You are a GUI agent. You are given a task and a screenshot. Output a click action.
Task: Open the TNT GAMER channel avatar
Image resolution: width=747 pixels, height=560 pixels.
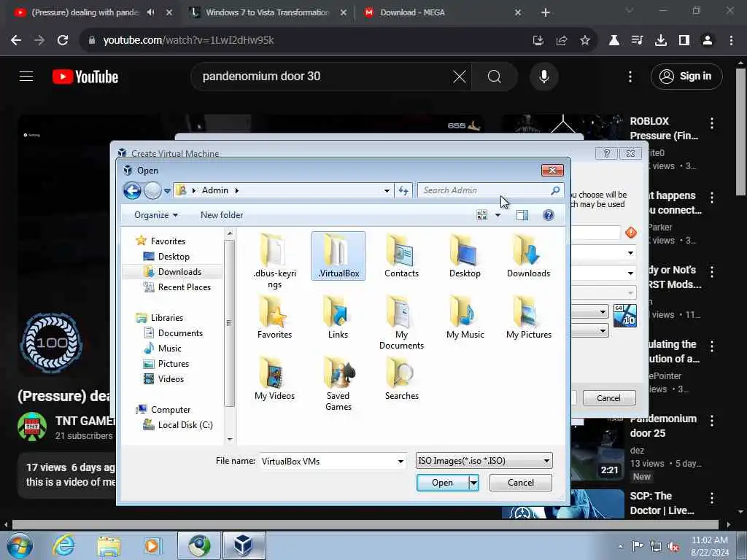coord(32,426)
